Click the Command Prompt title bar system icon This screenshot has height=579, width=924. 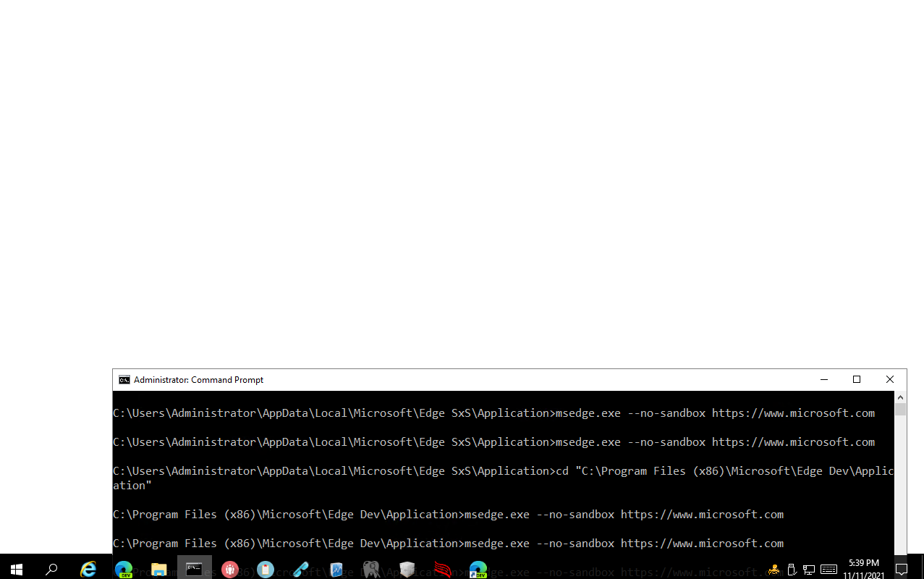tap(124, 380)
